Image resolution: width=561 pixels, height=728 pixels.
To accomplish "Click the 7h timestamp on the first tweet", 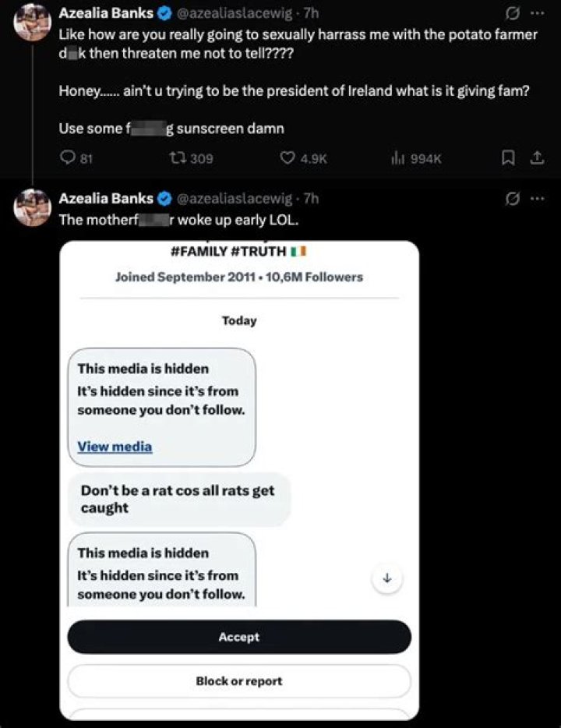I will point(310,13).
